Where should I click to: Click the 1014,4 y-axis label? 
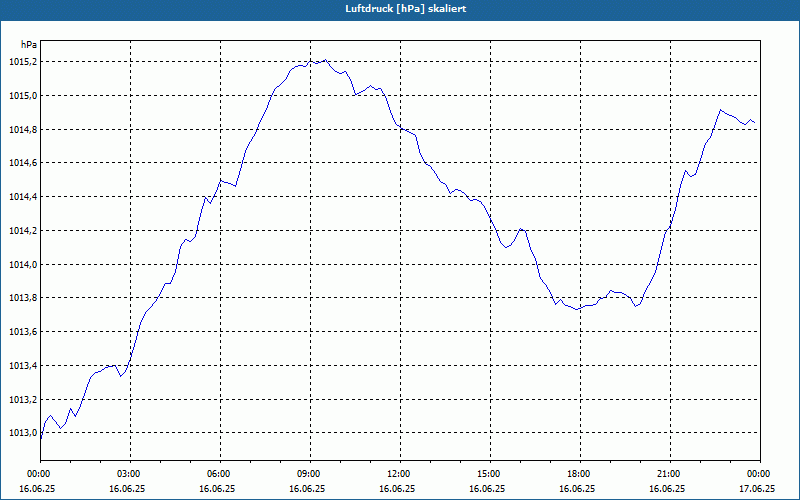pos(23,197)
